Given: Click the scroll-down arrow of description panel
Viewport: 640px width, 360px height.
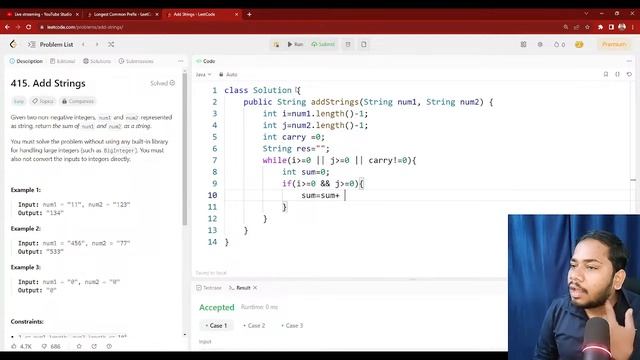Looking at the screenshot, I should coord(185,335).
